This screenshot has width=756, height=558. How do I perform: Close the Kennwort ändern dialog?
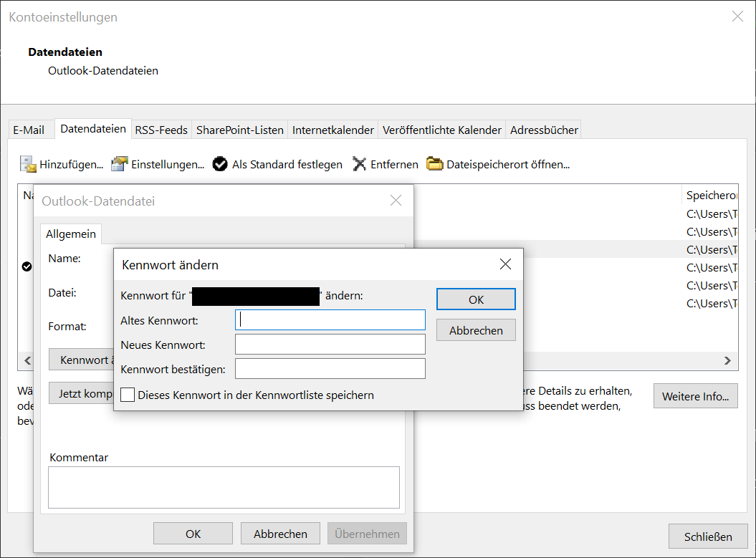(505, 264)
